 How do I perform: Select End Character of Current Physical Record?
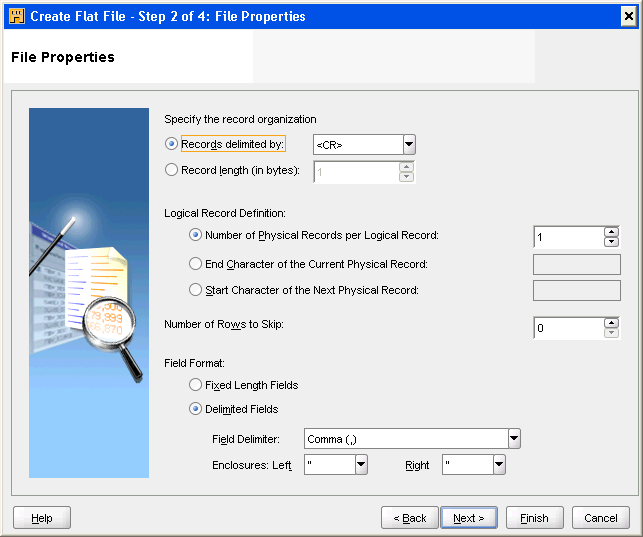[195, 264]
